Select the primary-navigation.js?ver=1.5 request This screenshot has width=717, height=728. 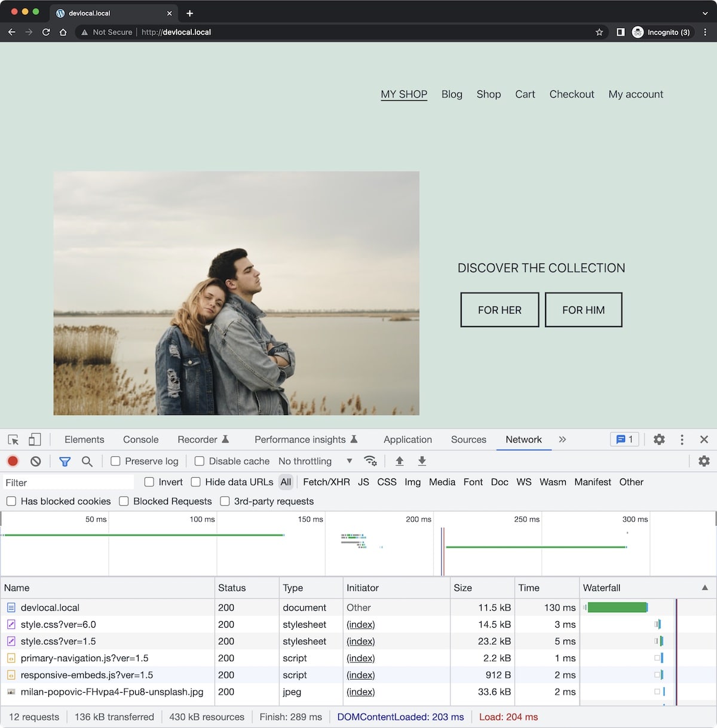coord(358,658)
